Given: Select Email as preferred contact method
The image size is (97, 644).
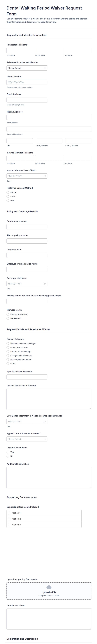Looking at the screenshot, I should [8, 196].
